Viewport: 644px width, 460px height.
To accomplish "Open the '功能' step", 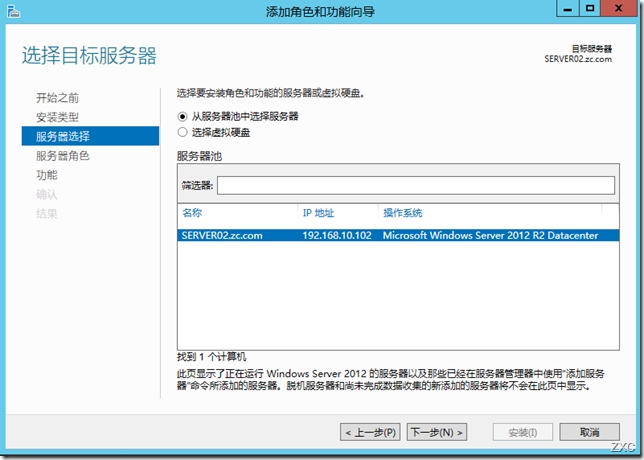I will [47, 175].
